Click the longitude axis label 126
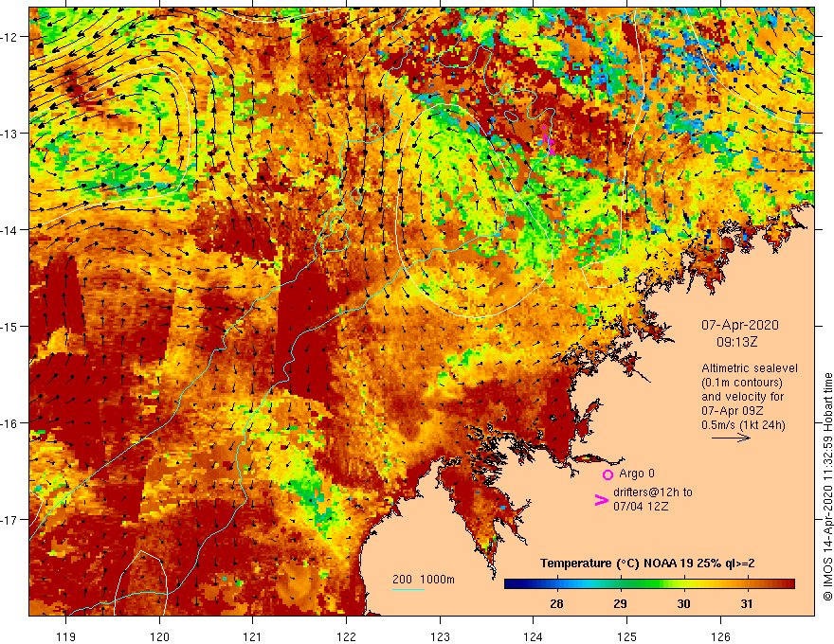 coord(720,636)
